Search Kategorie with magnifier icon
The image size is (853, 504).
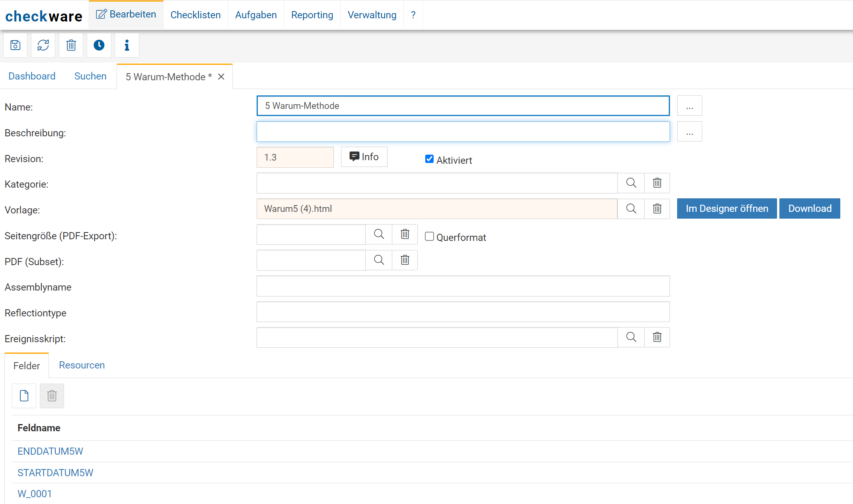tap(631, 183)
